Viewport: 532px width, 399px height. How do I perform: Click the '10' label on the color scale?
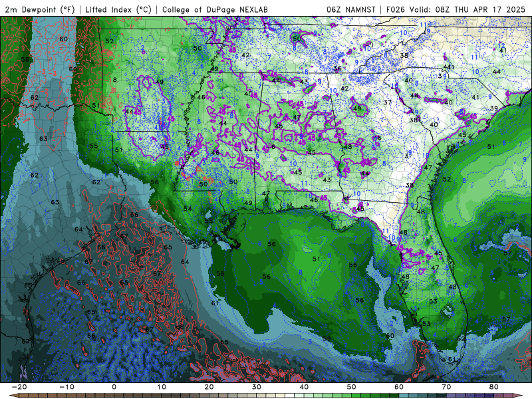tap(162, 387)
